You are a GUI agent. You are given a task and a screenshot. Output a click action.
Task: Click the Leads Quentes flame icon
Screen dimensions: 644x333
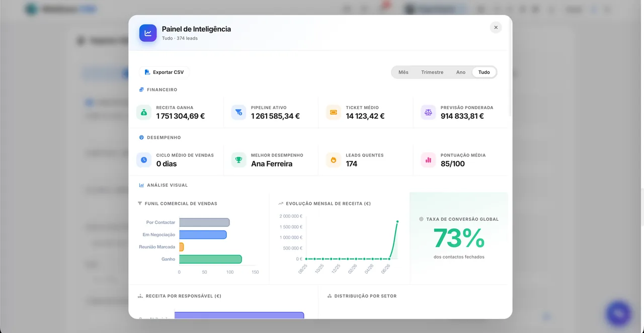(x=334, y=160)
